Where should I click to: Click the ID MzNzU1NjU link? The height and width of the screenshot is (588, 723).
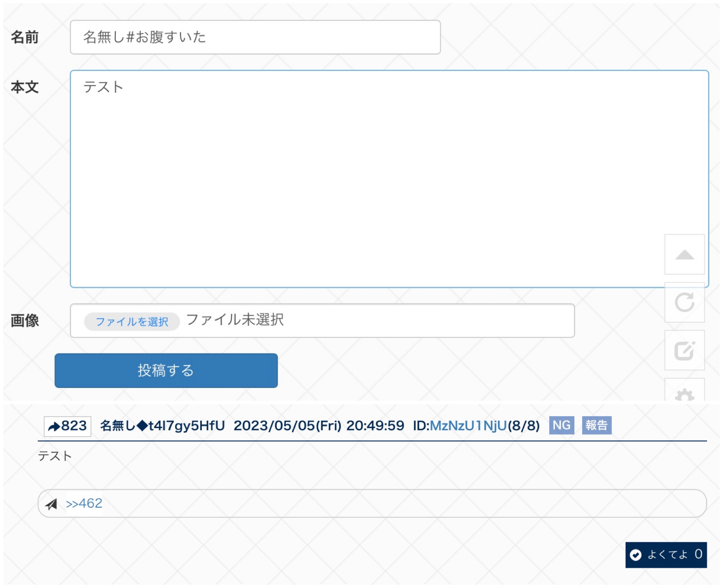coord(468,426)
